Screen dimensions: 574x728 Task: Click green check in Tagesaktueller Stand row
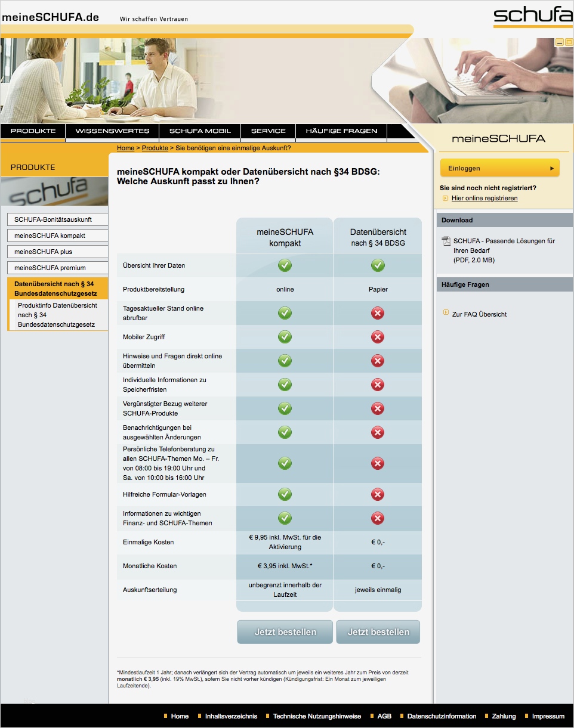(x=285, y=313)
